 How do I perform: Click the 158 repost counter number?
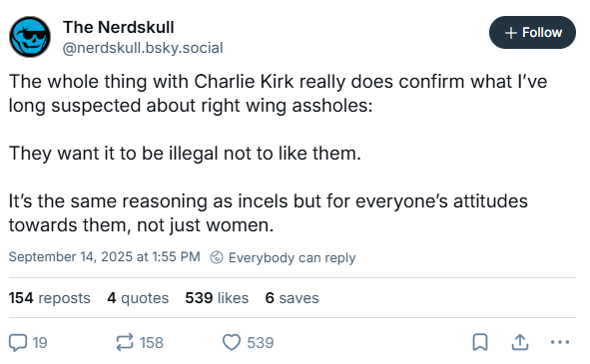152,343
